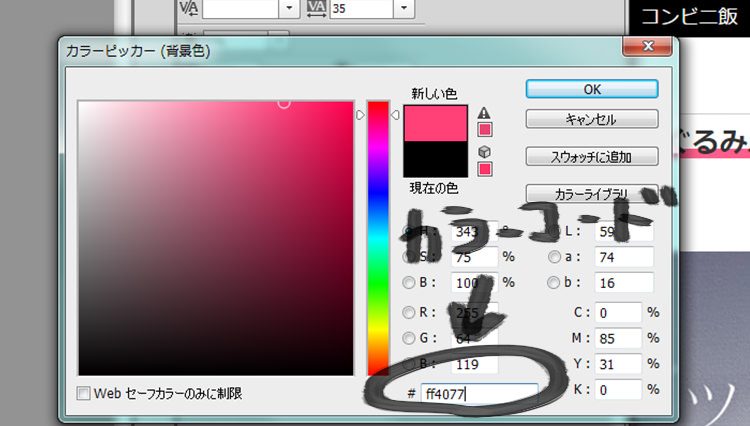The height and width of the screenshot is (426, 750).
Task: Click the K black percentage field
Action: (618, 390)
